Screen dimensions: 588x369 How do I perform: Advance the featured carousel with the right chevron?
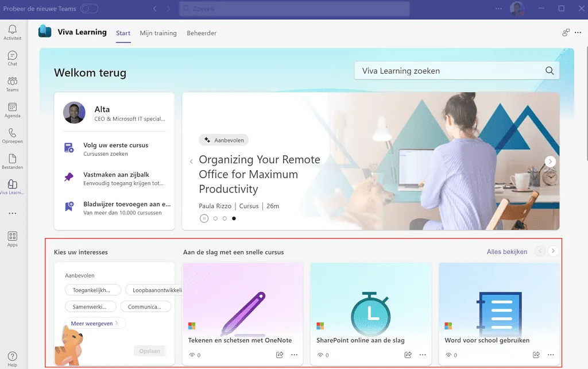click(550, 161)
